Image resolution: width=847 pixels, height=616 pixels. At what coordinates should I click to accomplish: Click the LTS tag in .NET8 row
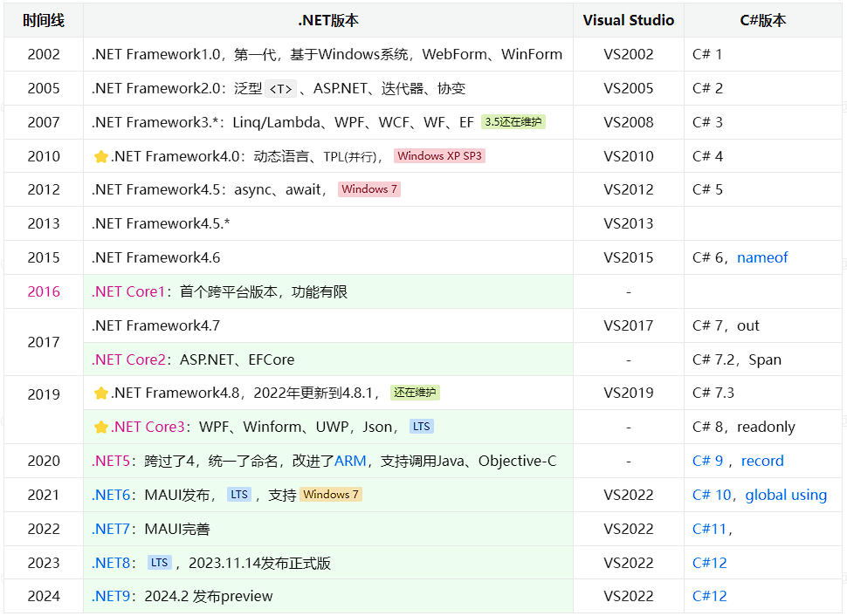tap(159, 563)
